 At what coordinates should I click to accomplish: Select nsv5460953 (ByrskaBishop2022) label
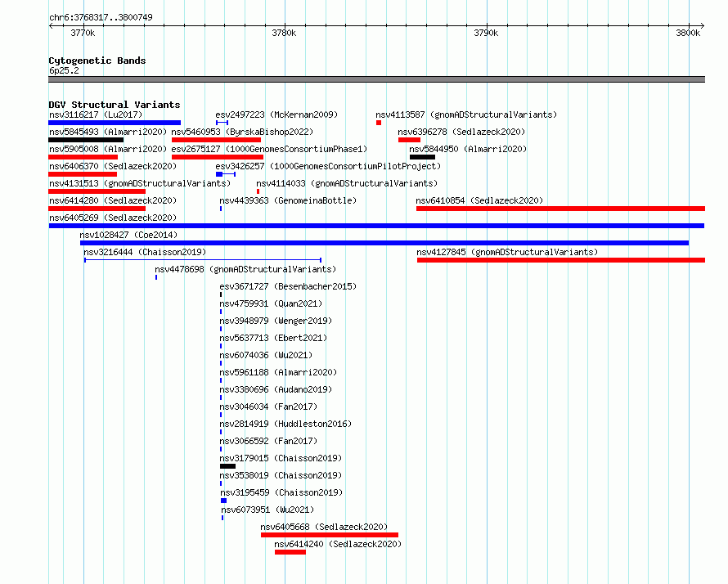click(242, 132)
